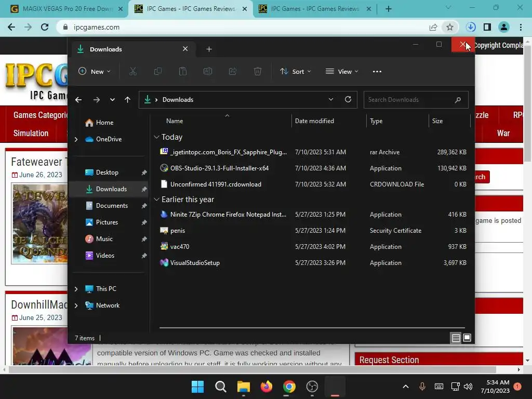The height and width of the screenshot is (399, 532).
Task: Open OBS Studio from the taskbar
Action: (312, 387)
